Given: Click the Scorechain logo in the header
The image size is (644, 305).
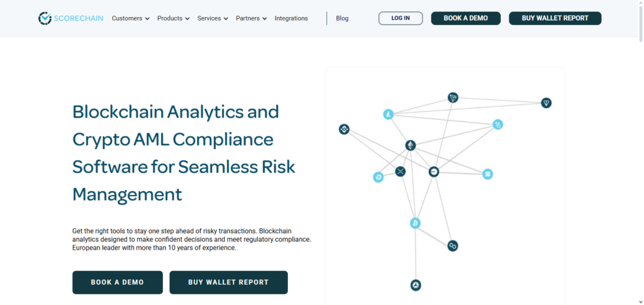Looking at the screenshot, I should [x=70, y=18].
